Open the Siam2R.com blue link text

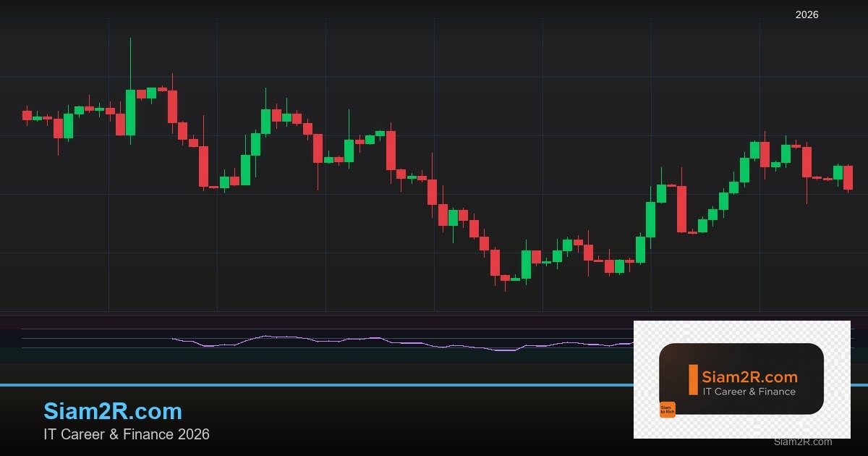coord(113,411)
